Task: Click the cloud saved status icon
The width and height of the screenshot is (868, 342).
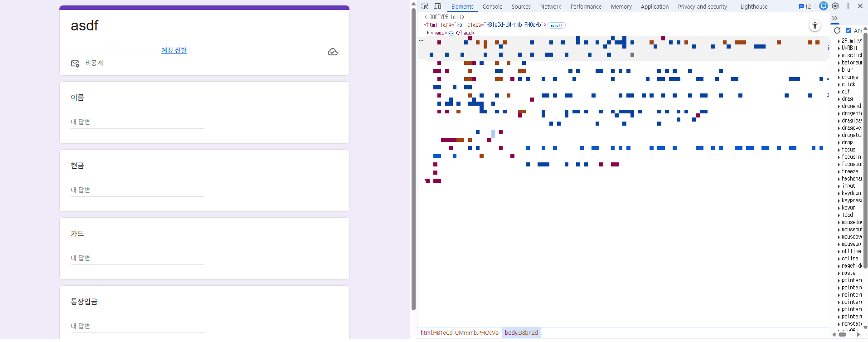Action: tap(333, 52)
